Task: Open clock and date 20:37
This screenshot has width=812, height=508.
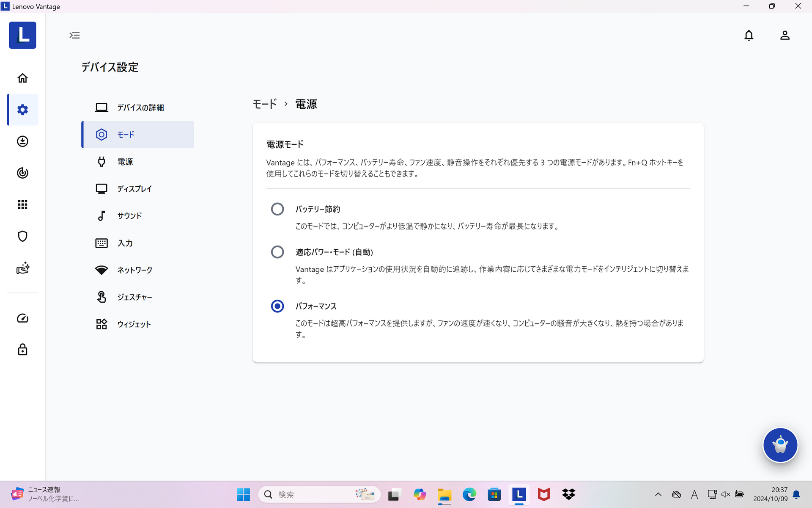Action: (x=770, y=494)
